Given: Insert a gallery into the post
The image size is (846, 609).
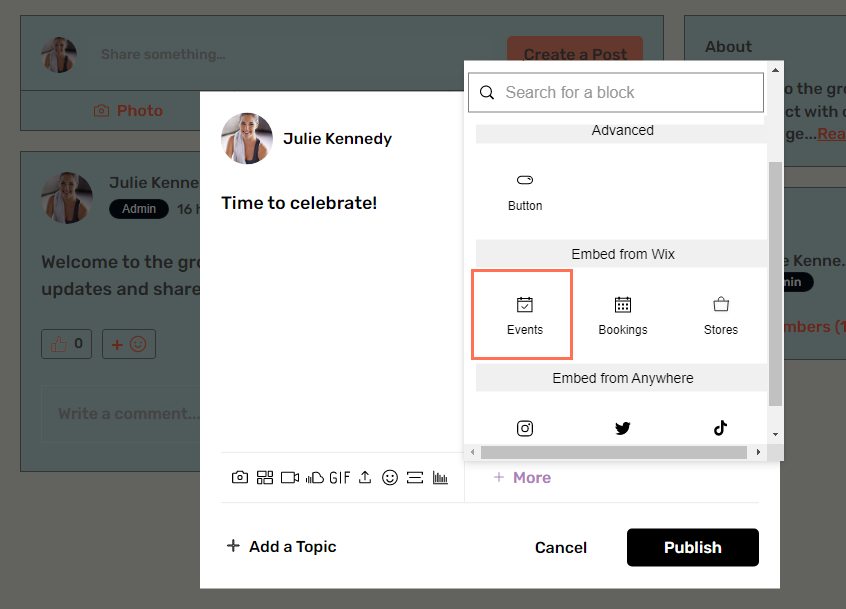Looking at the screenshot, I should (264, 477).
